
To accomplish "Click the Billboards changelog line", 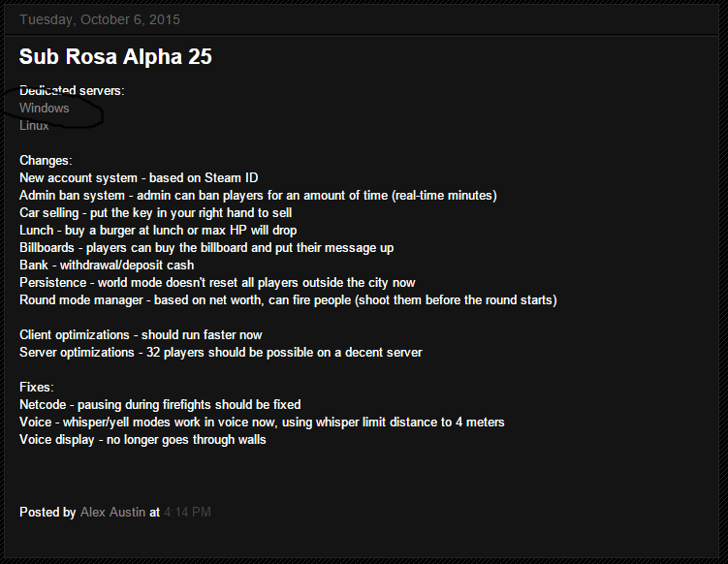I will click(x=206, y=248).
